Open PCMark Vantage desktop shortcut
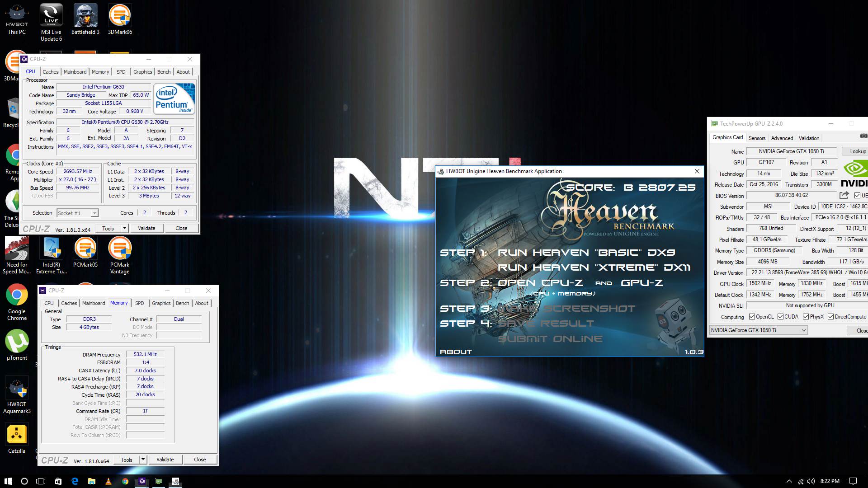Screen dimensions: 868x488 (x=120, y=255)
